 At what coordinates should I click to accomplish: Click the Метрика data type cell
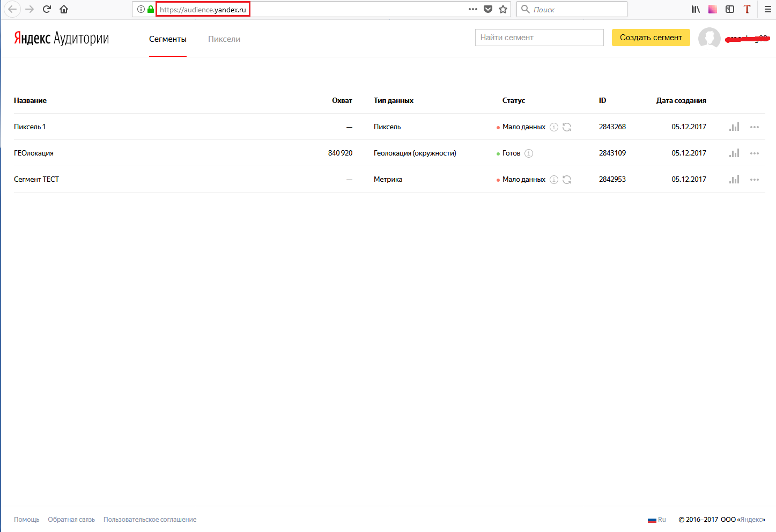tap(388, 180)
